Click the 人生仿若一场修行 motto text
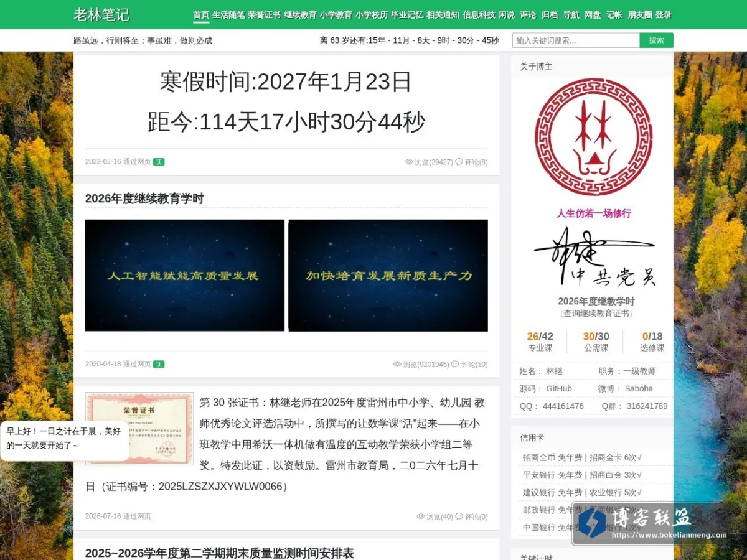747x560 pixels. (x=594, y=213)
